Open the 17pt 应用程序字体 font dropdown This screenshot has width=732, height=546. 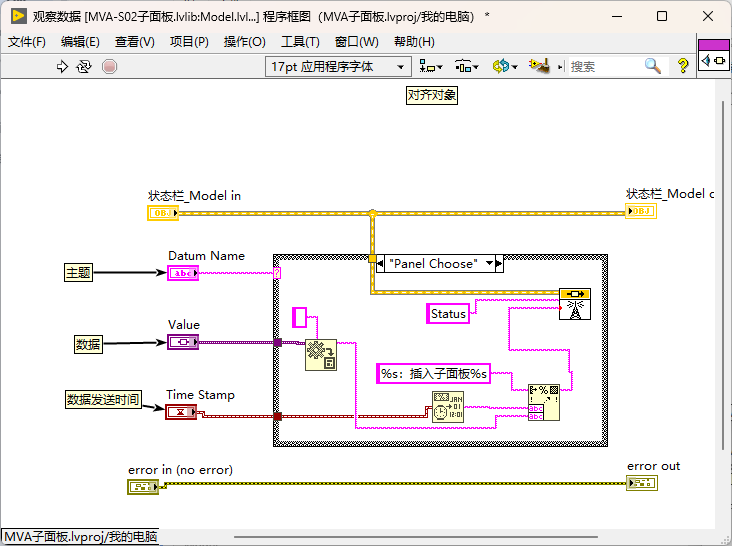pyautogui.click(x=338, y=67)
